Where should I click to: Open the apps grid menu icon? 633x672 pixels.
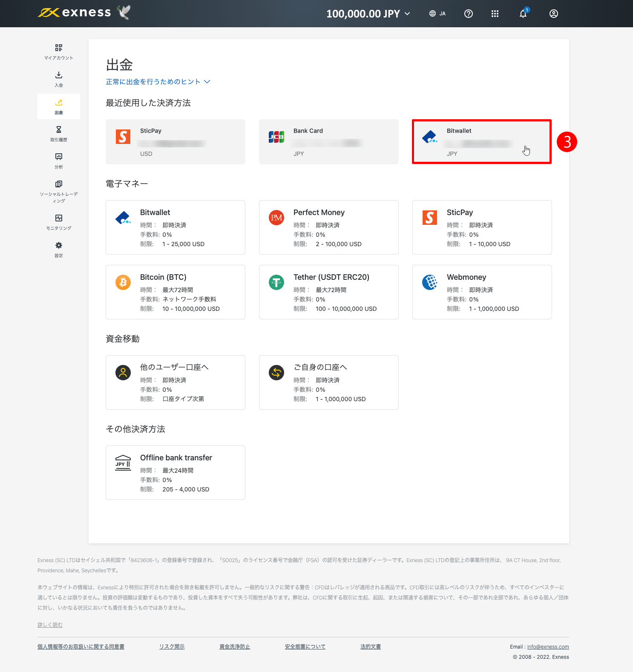(x=495, y=14)
